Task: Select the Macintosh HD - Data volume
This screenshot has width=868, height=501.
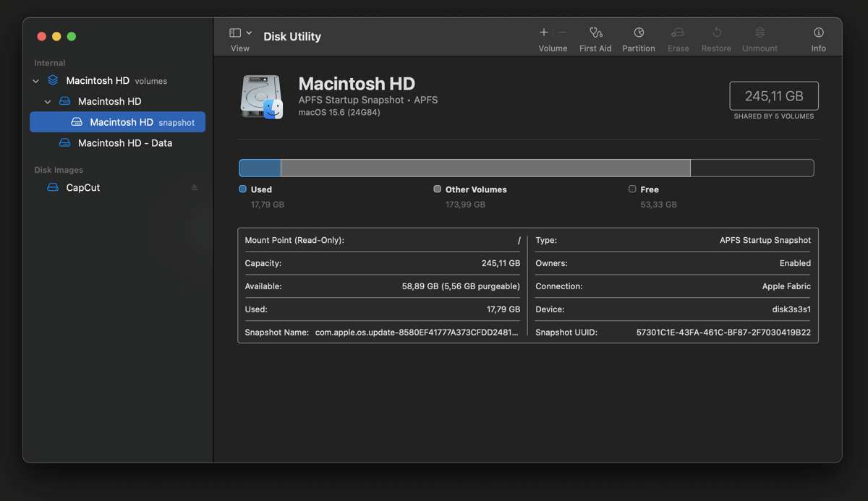Action: click(x=124, y=142)
